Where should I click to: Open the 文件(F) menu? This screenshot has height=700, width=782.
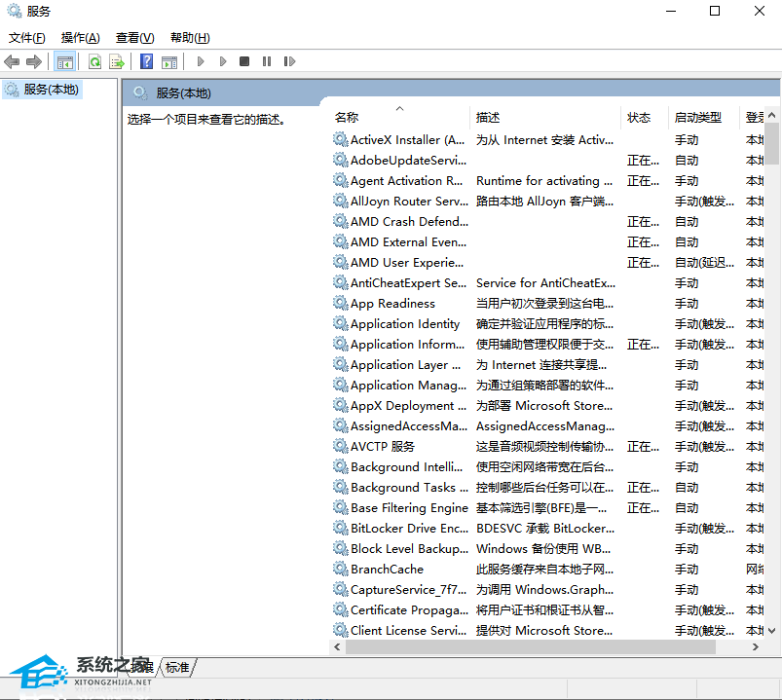pyautogui.click(x=27, y=38)
